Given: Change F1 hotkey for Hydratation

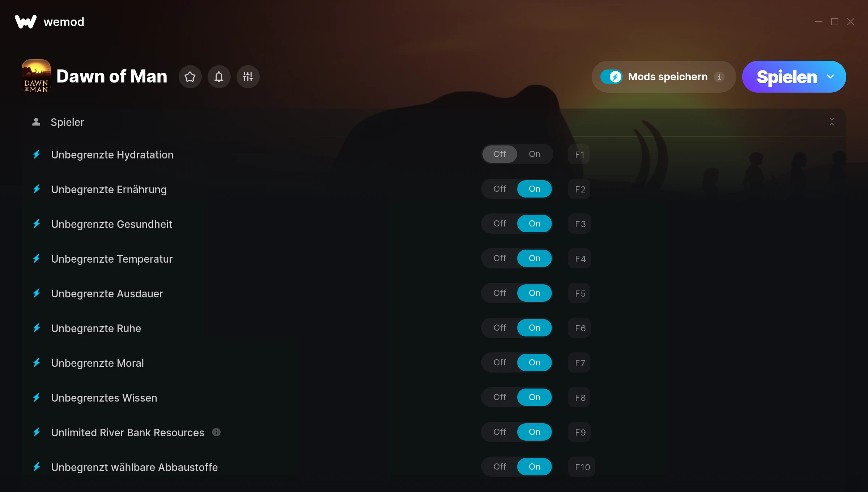Looking at the screenshot, I should tap(579, 154).
